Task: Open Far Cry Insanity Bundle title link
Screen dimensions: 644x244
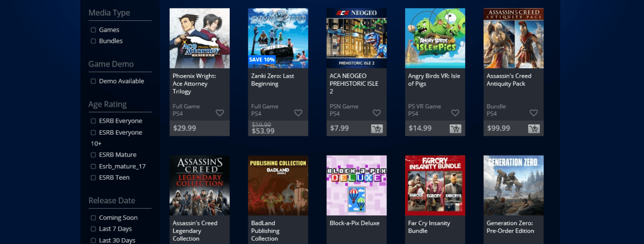Action: click(429, 227)
